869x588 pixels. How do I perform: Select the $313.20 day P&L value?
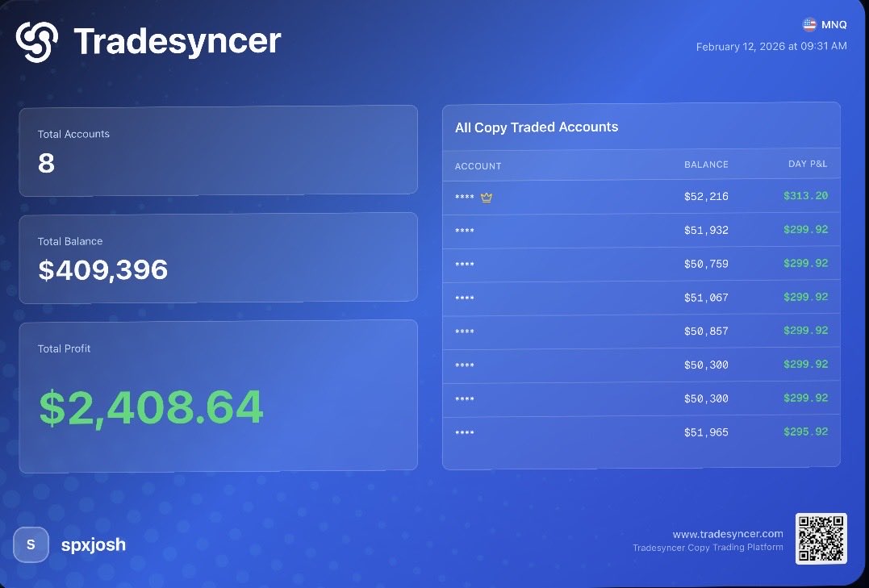[806, 196]
